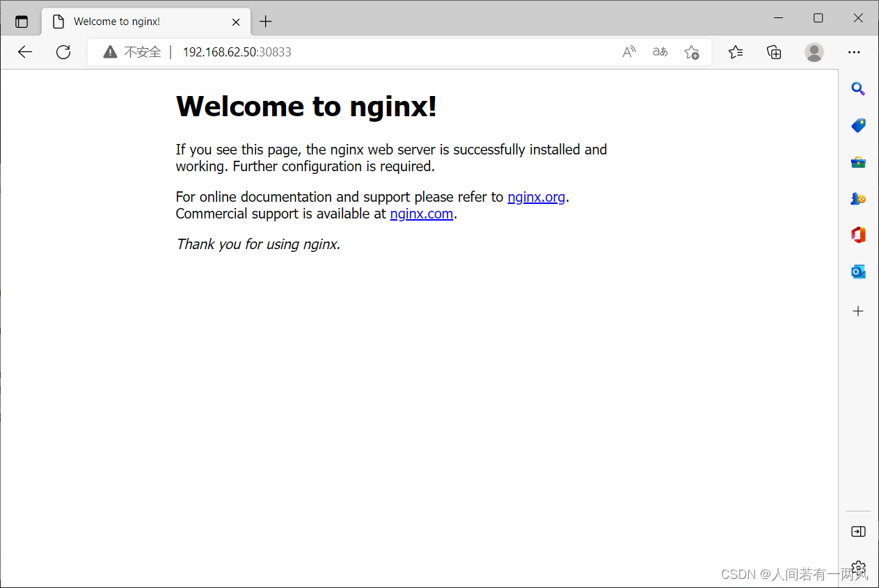Open Settings and more ellipsis menu
Image resolution: width=879 pixels, height=588 pixels.
tap(854, 51)
